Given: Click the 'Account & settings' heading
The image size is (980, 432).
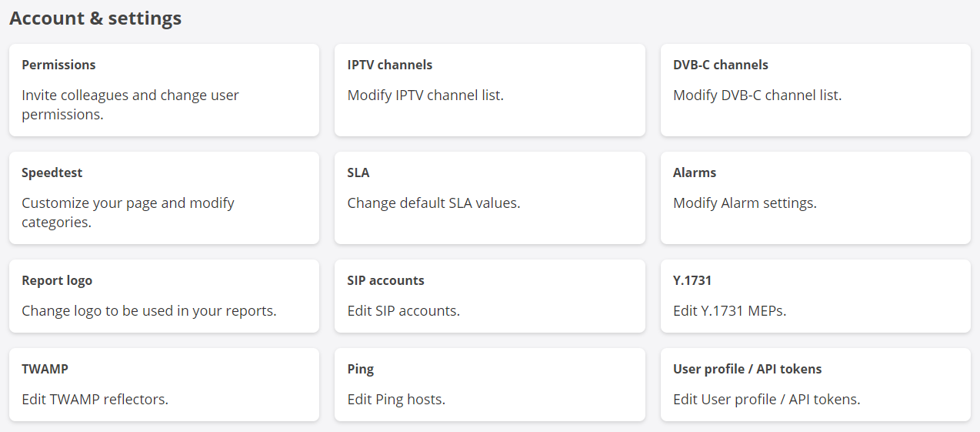Looking at the screenshot, I should tap(95, 18).
